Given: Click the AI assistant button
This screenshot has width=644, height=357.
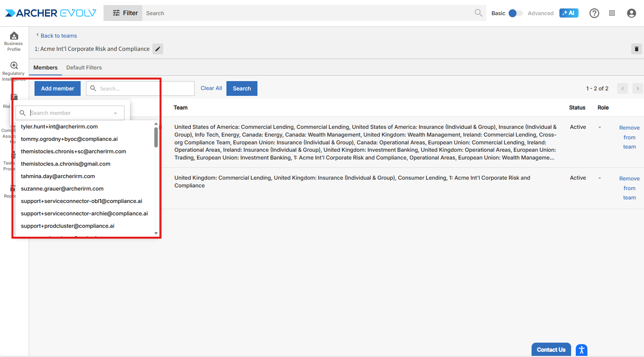Looking at the screenshot, I should pos(568,13).
